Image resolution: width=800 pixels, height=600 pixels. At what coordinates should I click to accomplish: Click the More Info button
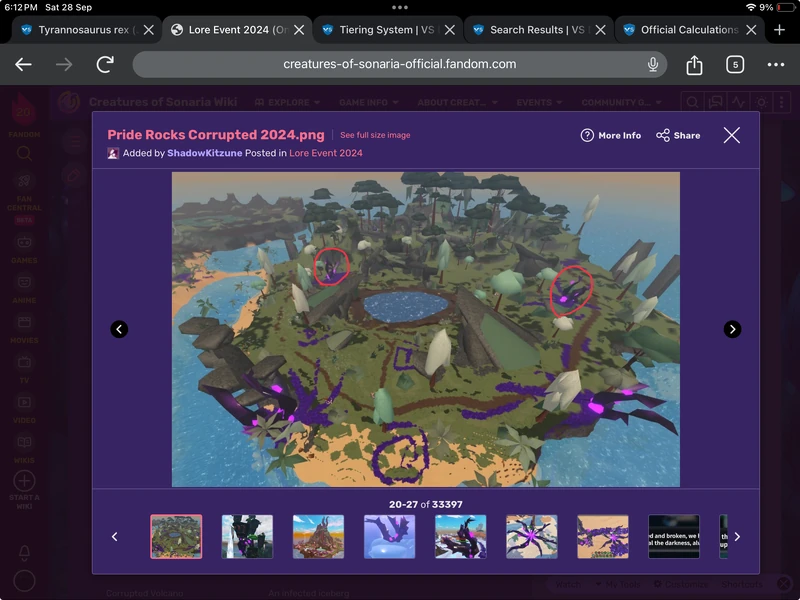[611, 135]
